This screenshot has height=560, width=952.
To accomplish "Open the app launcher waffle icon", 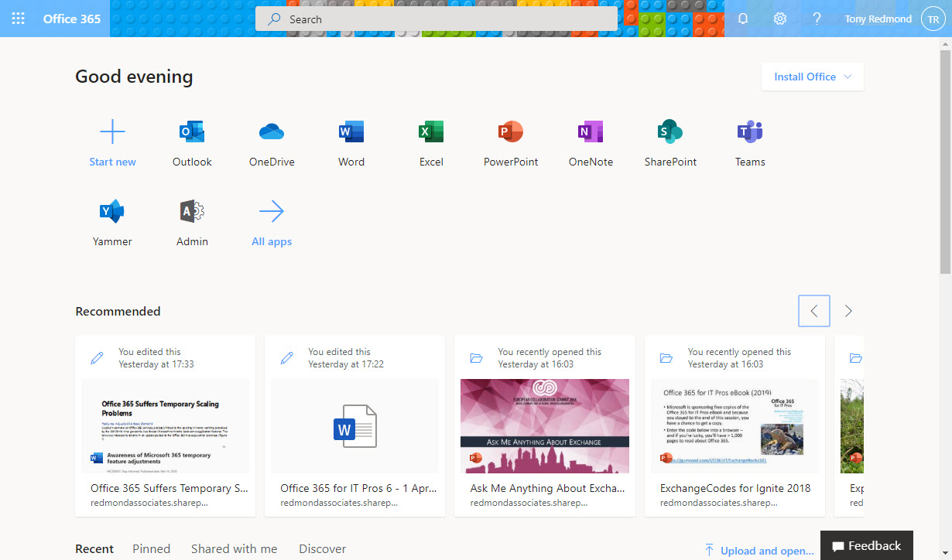I will pyautogui.click(x=18, y=19).
